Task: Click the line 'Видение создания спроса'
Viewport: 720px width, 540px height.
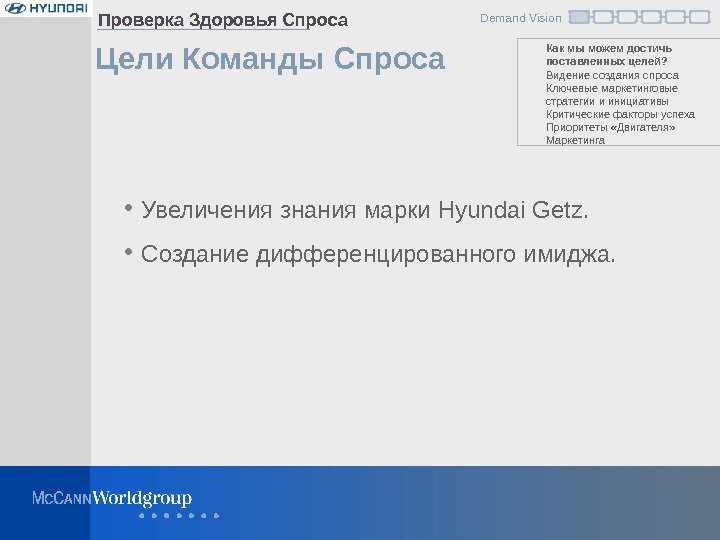Action: tap(612, 75)
